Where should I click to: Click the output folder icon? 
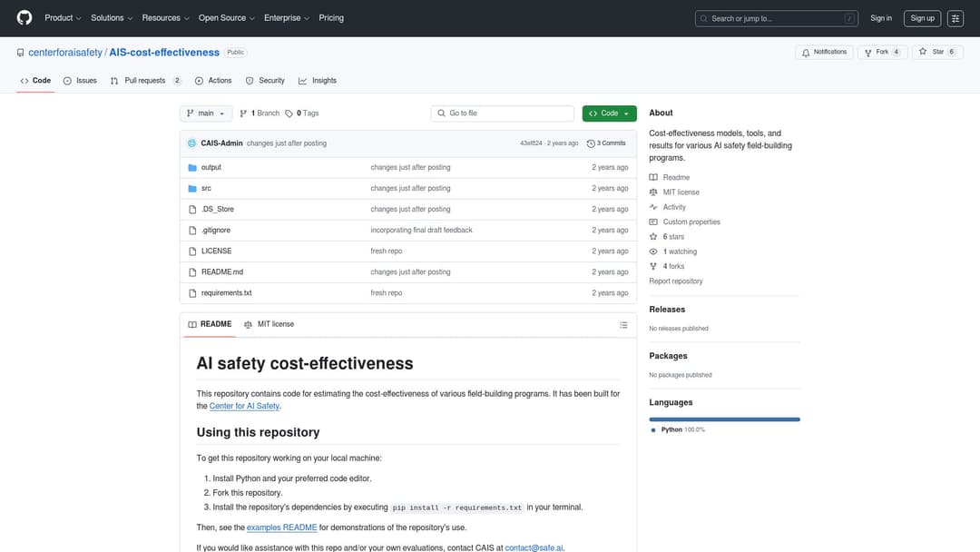192,168
